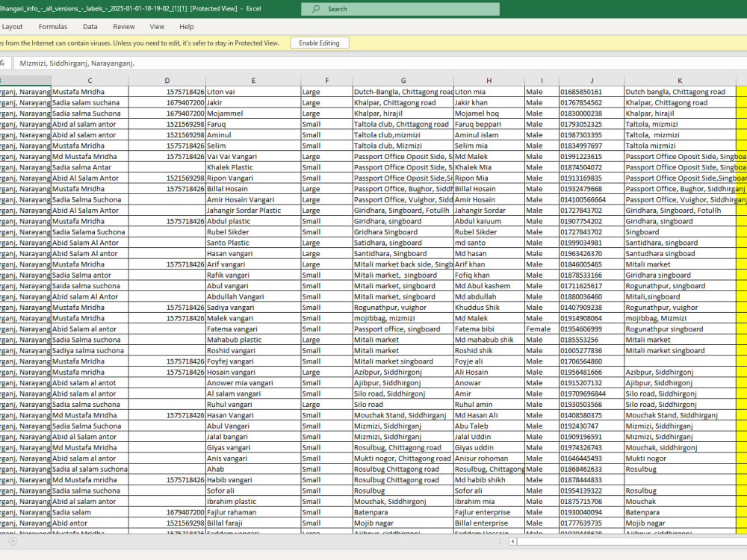747x560 pixels.
Task: Click the formula bar showing Mizmizi, Siddhirganj
Action: click(380, 63)
